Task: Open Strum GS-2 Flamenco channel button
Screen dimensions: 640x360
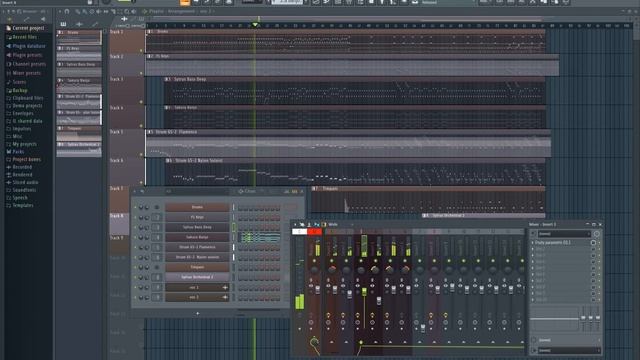Action: pos(197,247)
